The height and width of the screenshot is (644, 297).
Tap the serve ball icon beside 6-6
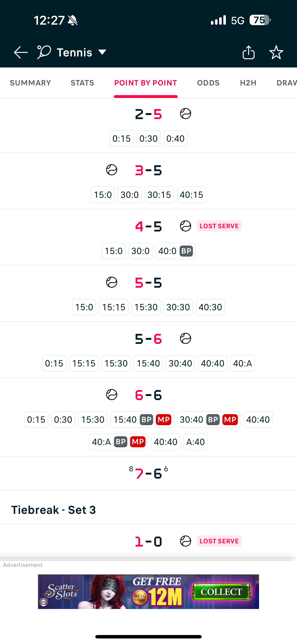[x=111, y=395]
